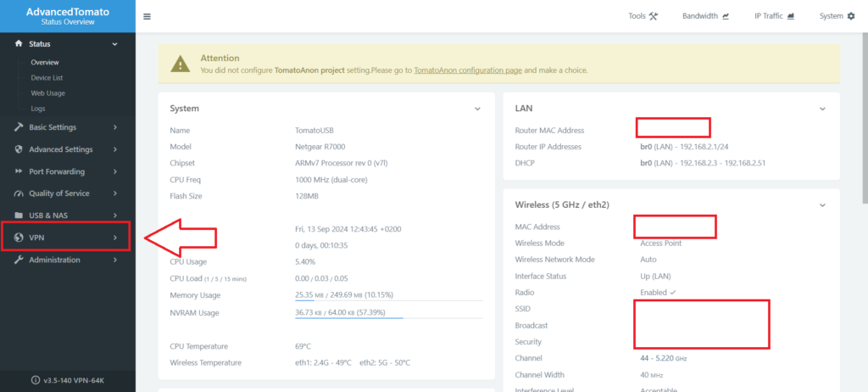The height and width of the screenshot is (392, 868).
Task: Open the TomatoAnon configuration page link
Action: [x=468, y=70]
